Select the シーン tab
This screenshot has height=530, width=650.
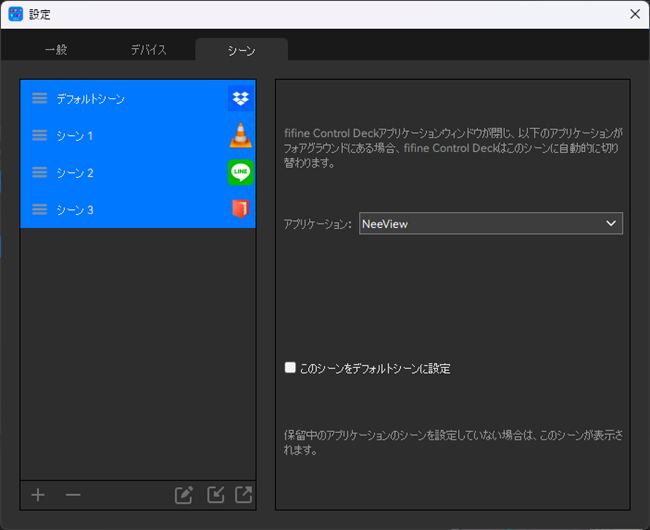click(241, 50)
